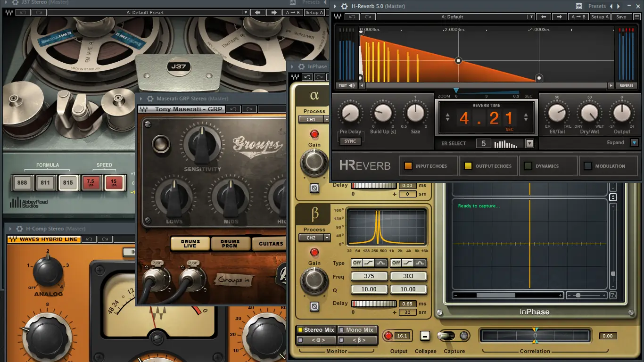Open InPhase alpha Process CH1 dropdown
644x362 pixels.
[314, 119]
